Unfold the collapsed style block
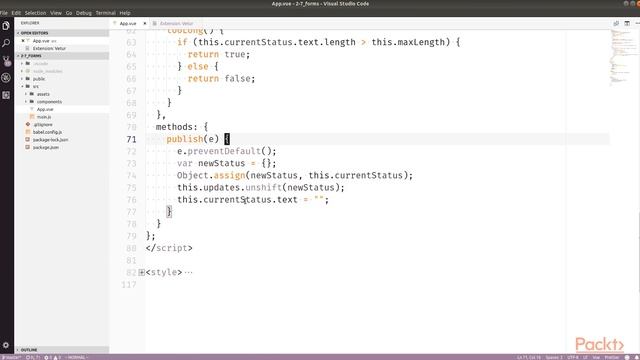The width and height of the screenshot is (640, 360). point(141,272)
